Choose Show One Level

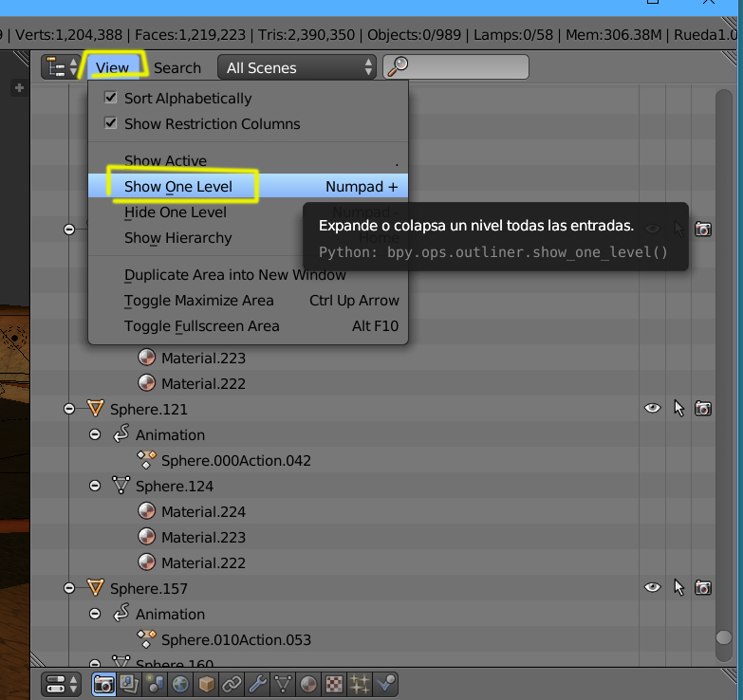pos(248,186)
